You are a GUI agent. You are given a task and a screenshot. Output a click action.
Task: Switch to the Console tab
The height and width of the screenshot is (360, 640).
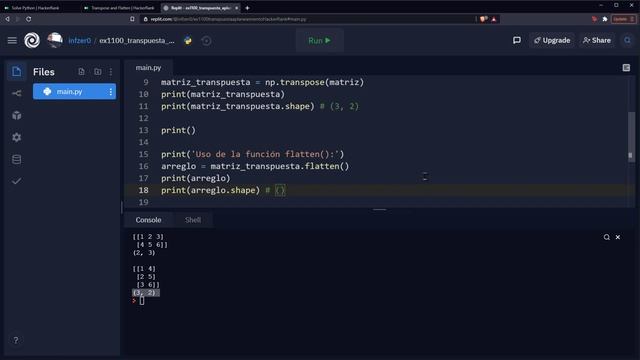coord(148,220)
